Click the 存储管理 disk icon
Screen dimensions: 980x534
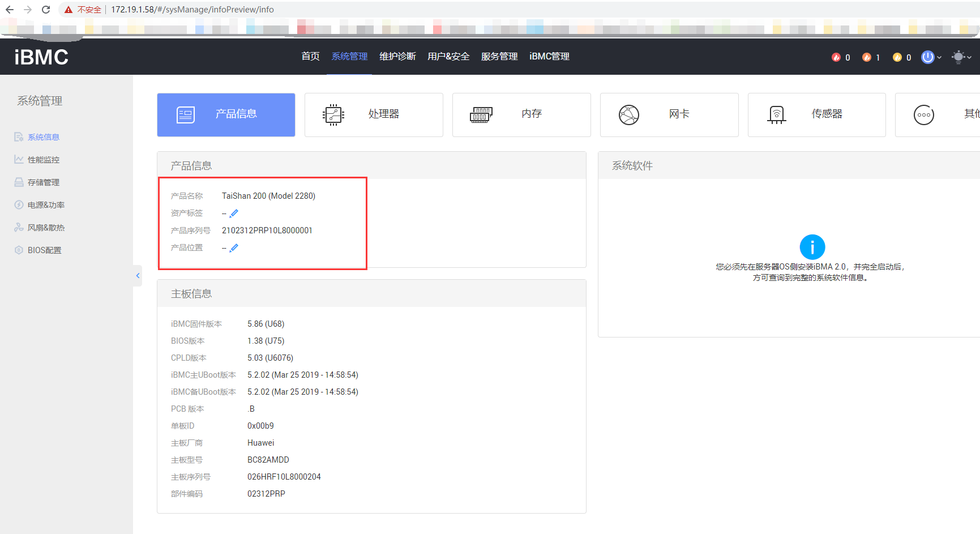pos(19,182)
